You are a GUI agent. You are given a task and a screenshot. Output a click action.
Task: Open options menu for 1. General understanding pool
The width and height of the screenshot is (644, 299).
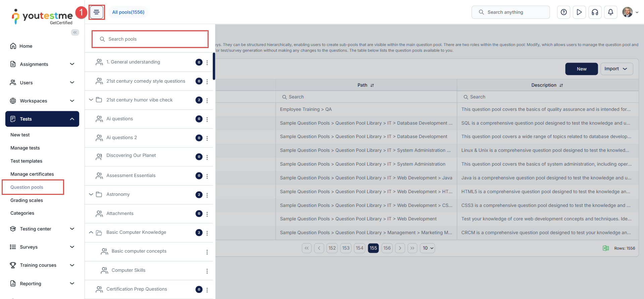[207, 62]
